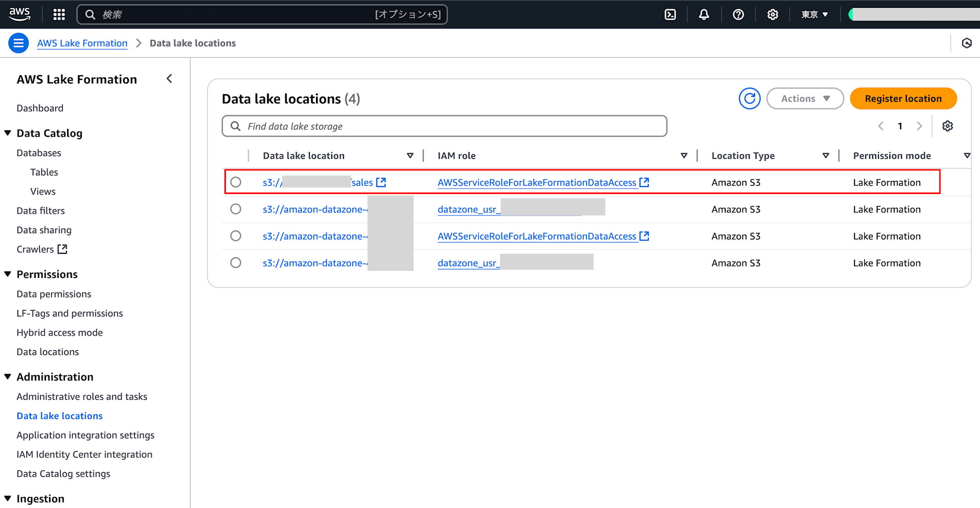Screen dimensions: 980x508
Task: Open Tables in the sidebar
Action: [44, 172]
